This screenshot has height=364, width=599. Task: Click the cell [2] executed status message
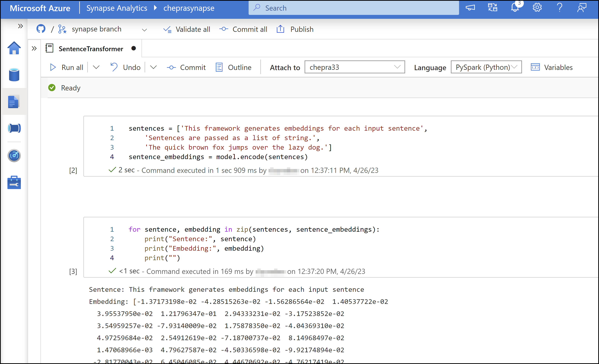click(243, 170)
